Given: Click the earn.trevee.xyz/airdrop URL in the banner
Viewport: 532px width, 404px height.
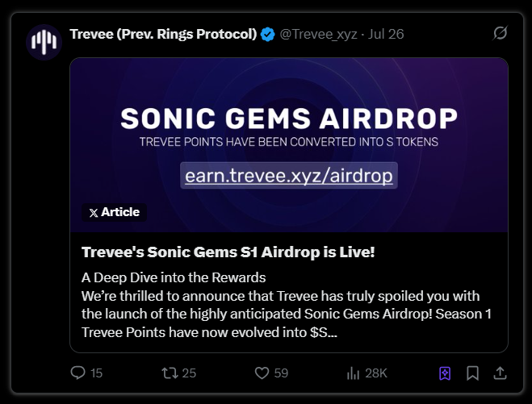Looking at the screenshot, I should [x=289, y=175].
